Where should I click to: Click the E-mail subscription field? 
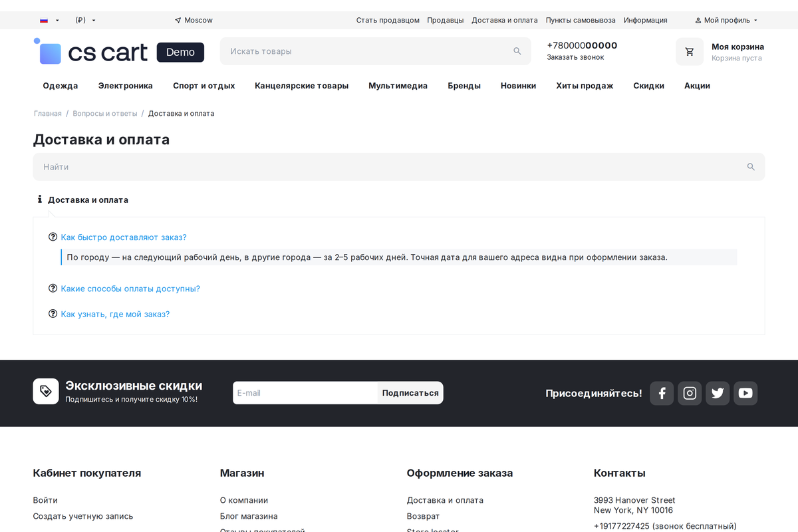click(x=305, y=393)
